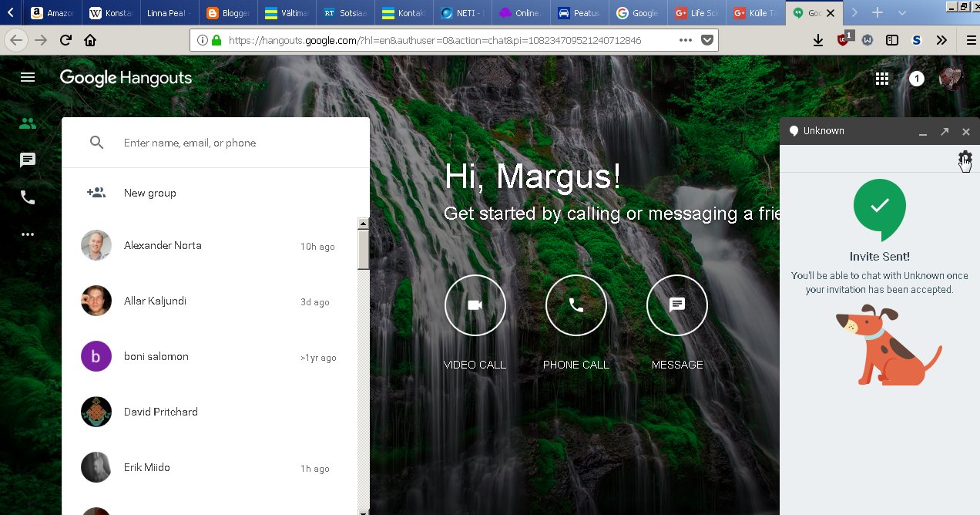Open conversation with Erik Miido
Image resolution: width=980 pixels, height=515 pixels.
click(x=210, y=467)
